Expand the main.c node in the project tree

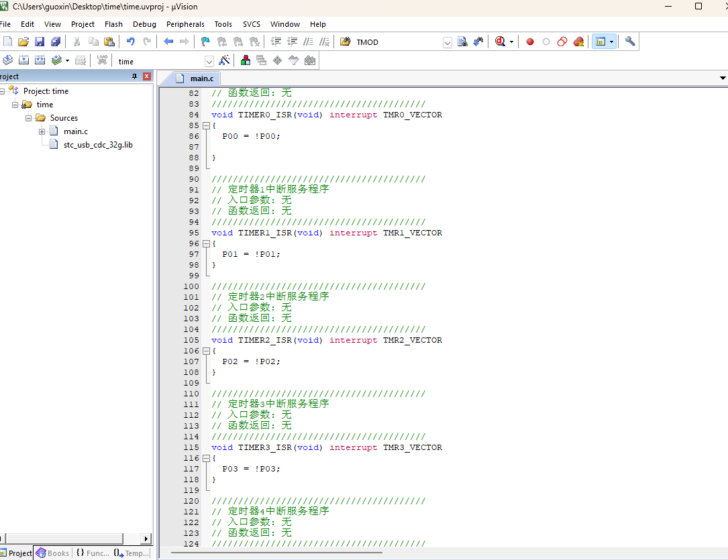(x=42, y=131)
